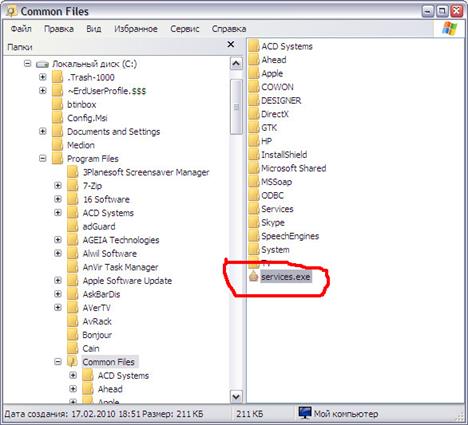Maximize the Common Files window

(442, 11)
